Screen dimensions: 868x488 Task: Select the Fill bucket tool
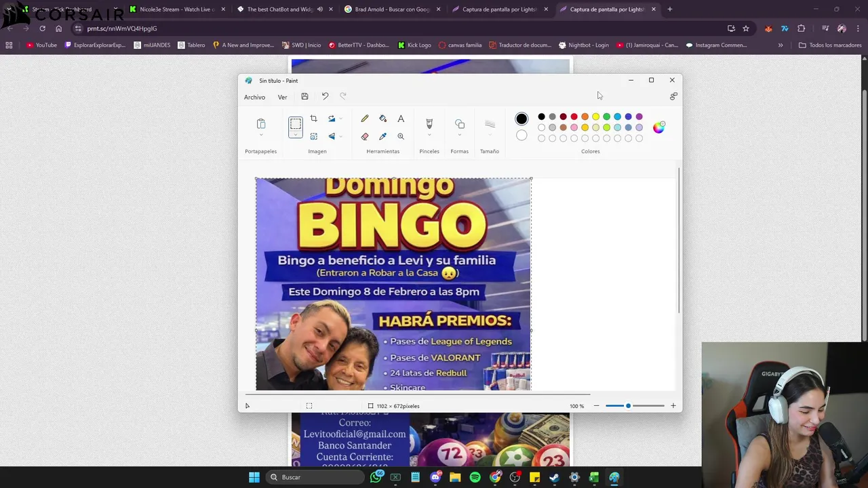(382, 119)
